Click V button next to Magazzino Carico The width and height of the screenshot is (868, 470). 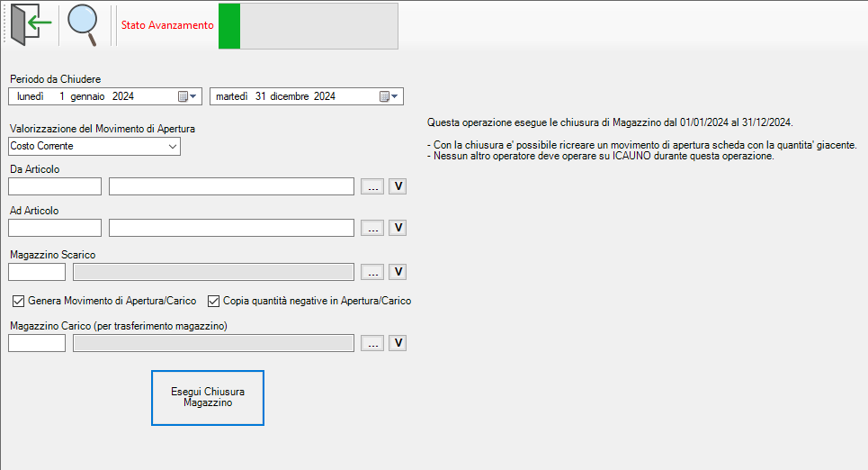click(x=397, y=343)
